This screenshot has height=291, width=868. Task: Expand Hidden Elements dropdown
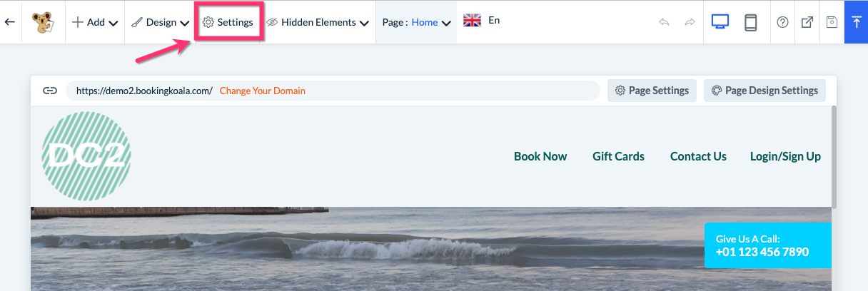(x=318, y=22)
